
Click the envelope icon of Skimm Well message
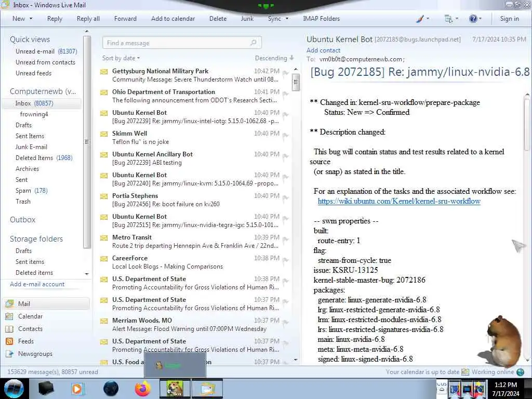point(104,134)
